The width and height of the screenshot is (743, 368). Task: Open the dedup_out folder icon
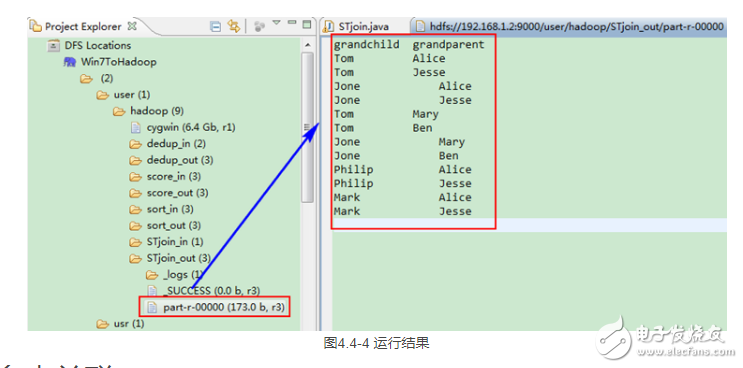point(136,160)
